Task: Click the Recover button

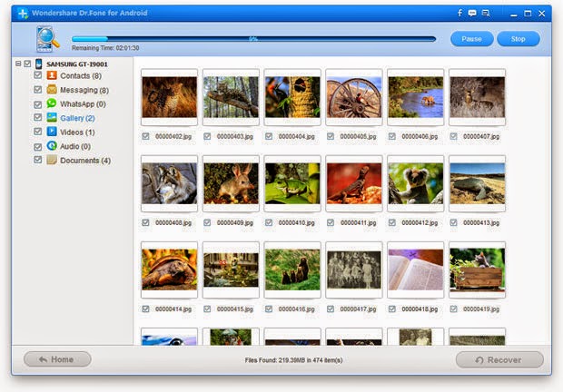Action: (x=499, y=359)
